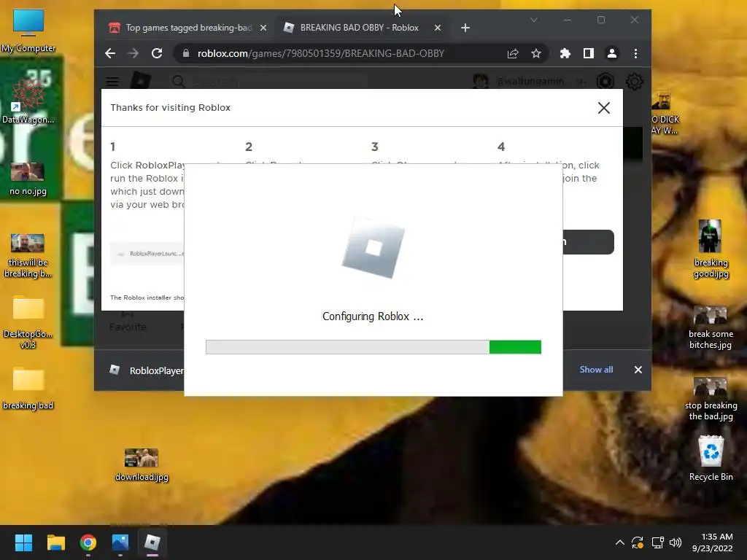Select the no no.jpg desktop file
747x560 pixels.
(28, 179)
